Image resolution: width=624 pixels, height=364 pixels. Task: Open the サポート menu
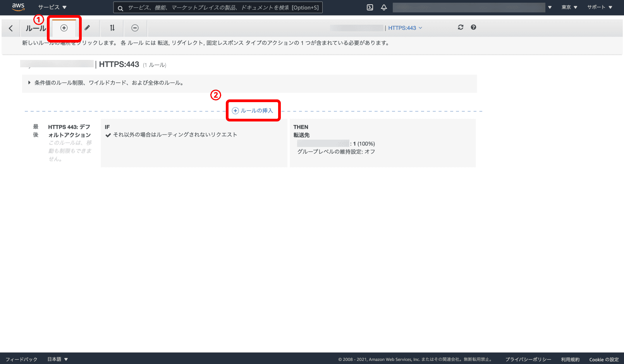coord(599,7)
